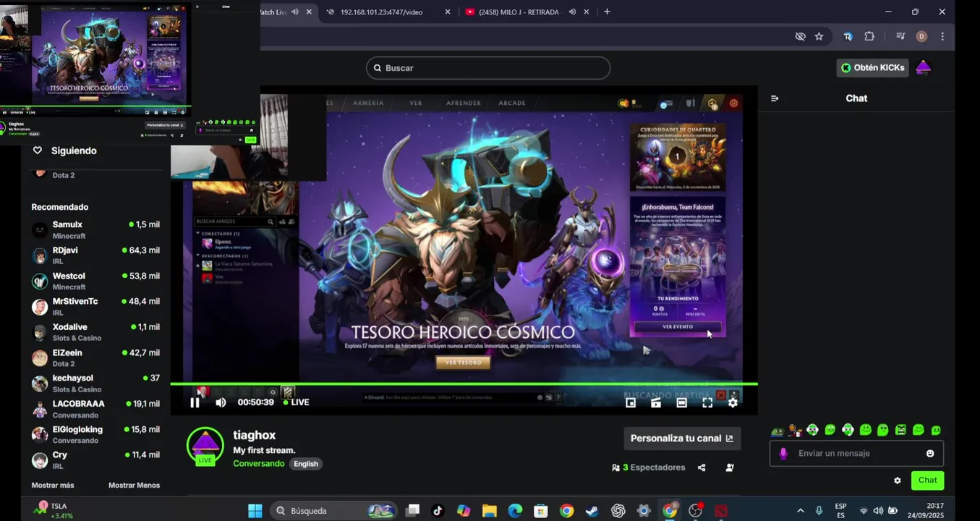Viewport: 980px width, 521px height.
Task: Open the media control icon in toolbar
Action: (x=900, y=36)
